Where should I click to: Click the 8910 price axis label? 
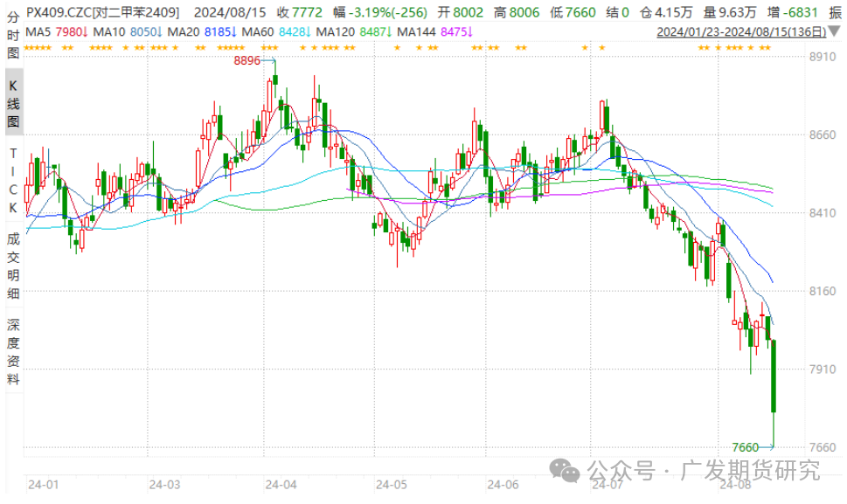[823, 57]
